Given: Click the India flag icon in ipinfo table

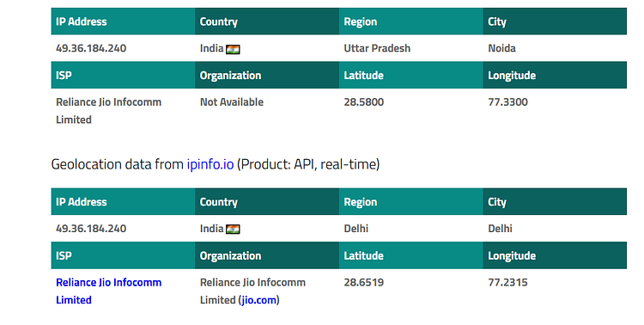Looking at the screenshot, I should coord(233,230).
